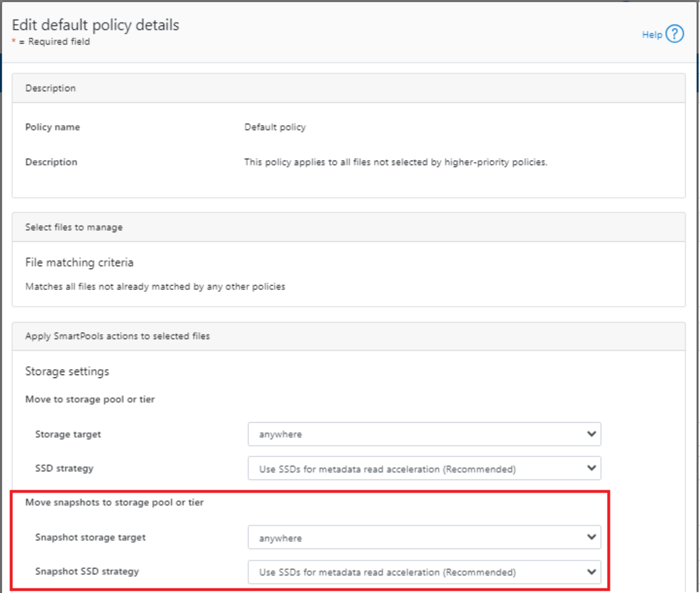Image resolution: width=700 pixels, height=593 pixels.
Task: Click the Description section header bar
Action: [x=349, y=88]
